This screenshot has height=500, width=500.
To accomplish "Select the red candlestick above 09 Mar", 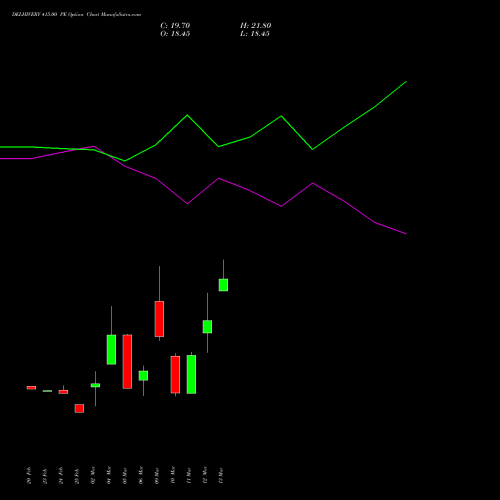I will (x=159, y=319).
